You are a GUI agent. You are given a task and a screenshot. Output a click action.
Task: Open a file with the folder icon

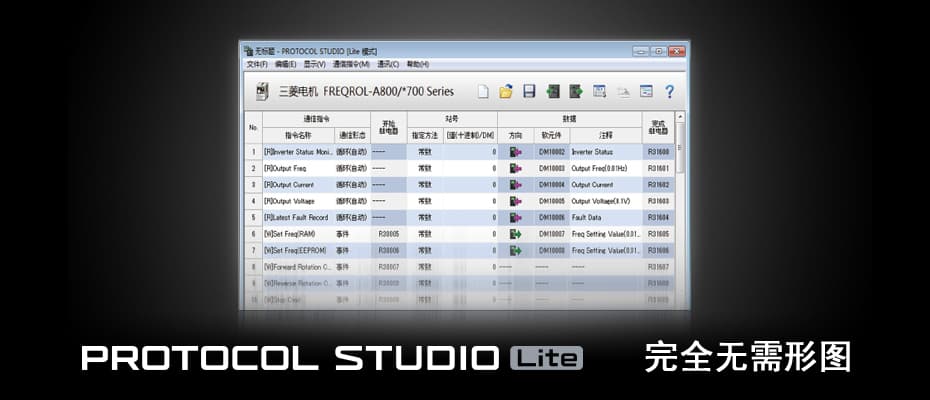pos(506,91)
